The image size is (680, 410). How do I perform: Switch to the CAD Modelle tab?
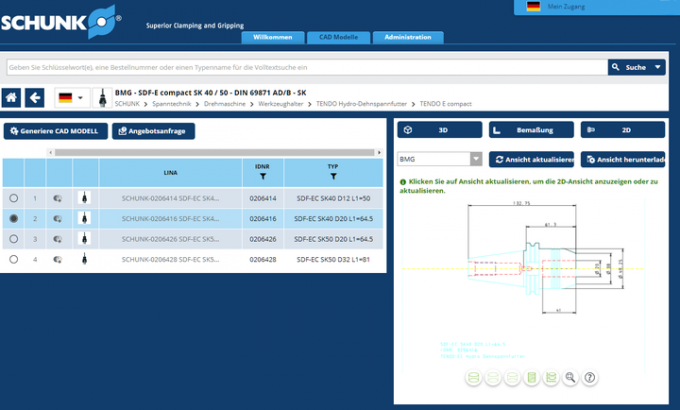338,37
